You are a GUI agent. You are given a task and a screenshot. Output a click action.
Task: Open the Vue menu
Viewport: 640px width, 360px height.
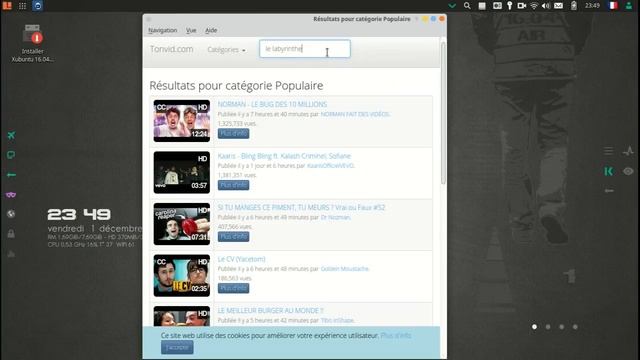coord(191,30)
